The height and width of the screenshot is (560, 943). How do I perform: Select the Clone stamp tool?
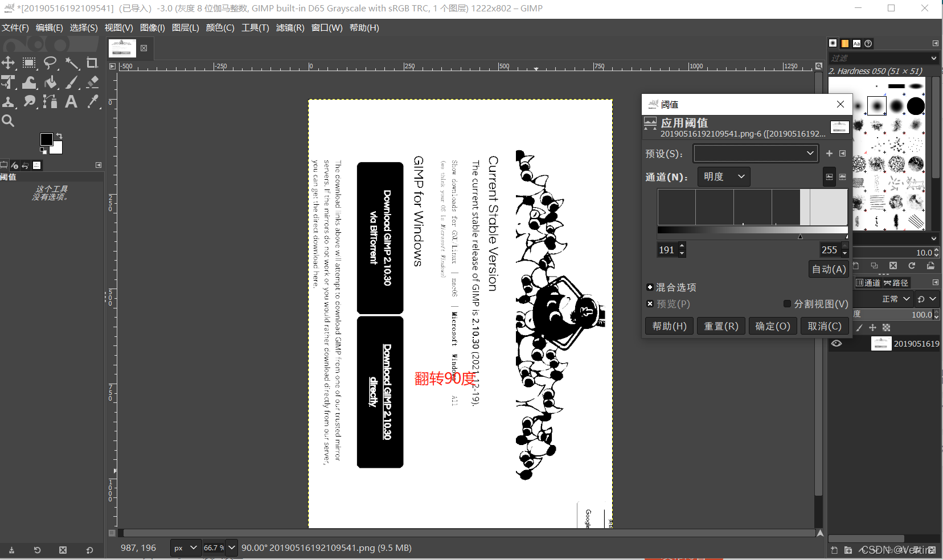click(8, 102)
